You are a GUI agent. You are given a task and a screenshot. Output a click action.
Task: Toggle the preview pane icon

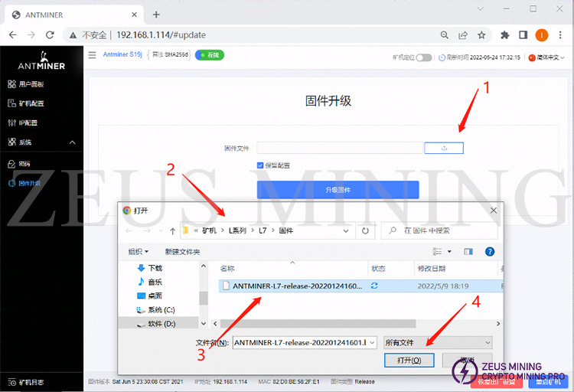468,251
